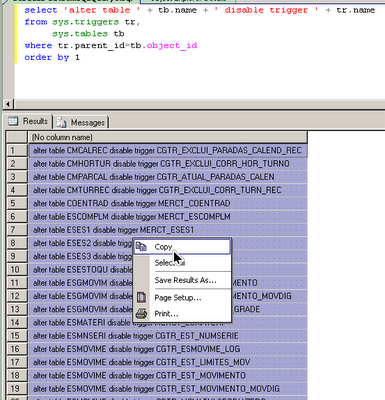Click the ' disable trigger ' string literal
385x400 pixels.
(x=266, y=10)
